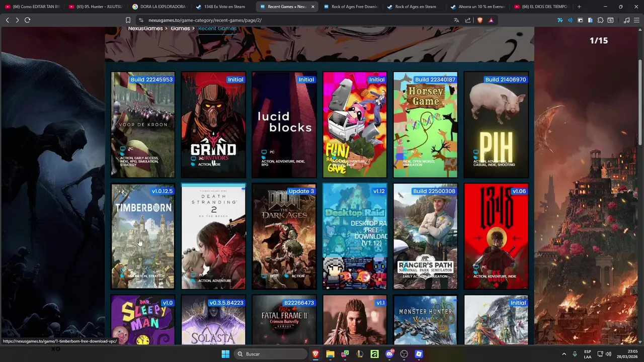Click the Games breadcrumb link
The height and width of the screenshot is (362, 644).
180,29
